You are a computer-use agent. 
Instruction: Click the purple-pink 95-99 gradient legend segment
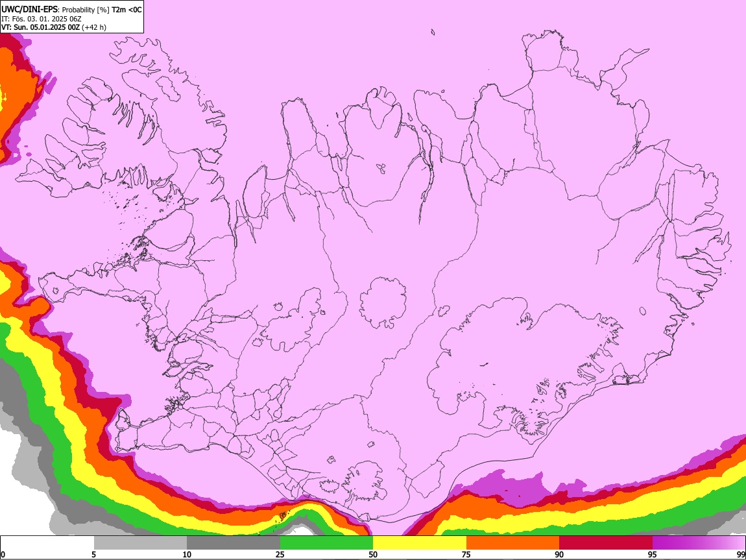699,543
